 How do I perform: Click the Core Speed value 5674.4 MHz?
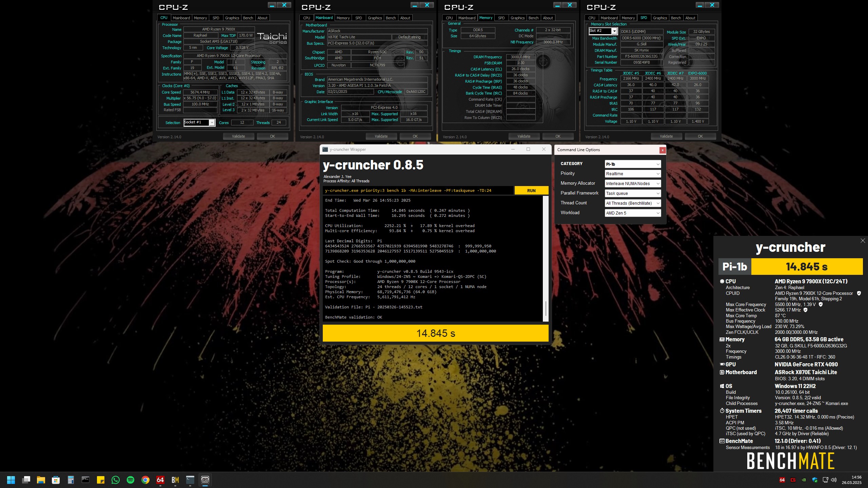[200, 92]
